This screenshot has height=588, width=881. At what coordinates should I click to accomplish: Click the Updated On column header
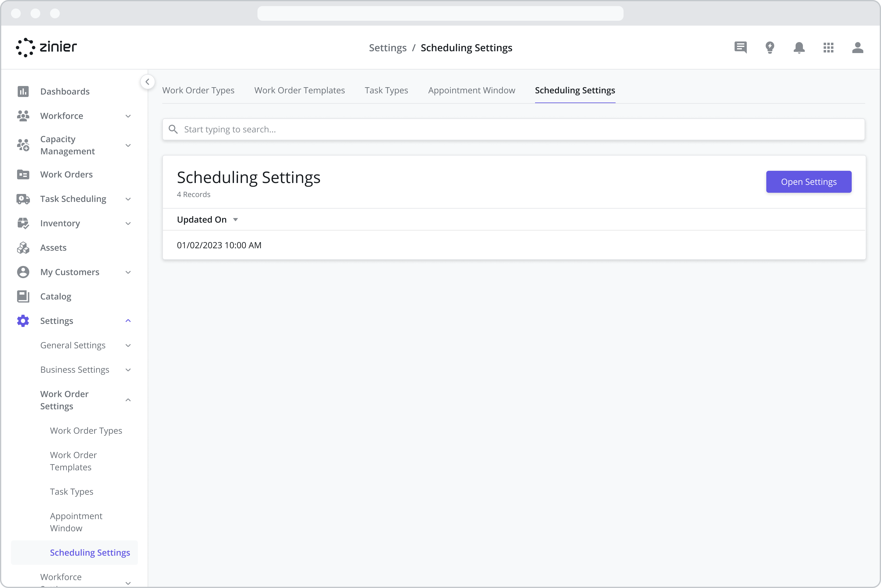201,220
